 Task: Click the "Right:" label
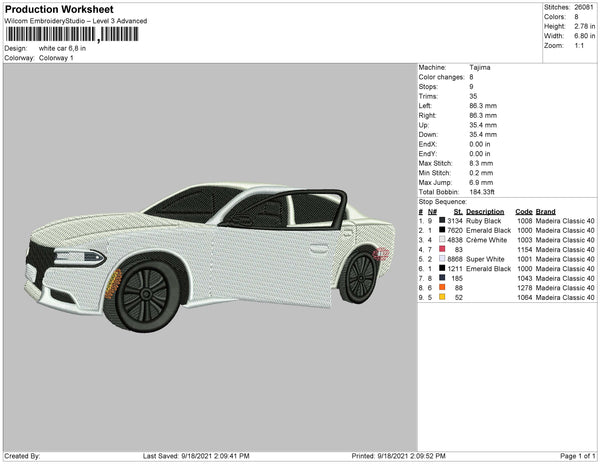(427, 116)
